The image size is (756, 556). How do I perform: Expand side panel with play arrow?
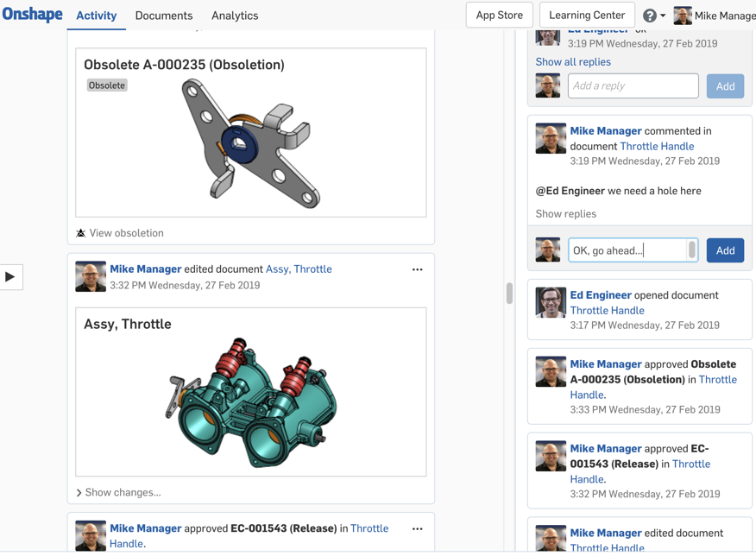point(10,276)
